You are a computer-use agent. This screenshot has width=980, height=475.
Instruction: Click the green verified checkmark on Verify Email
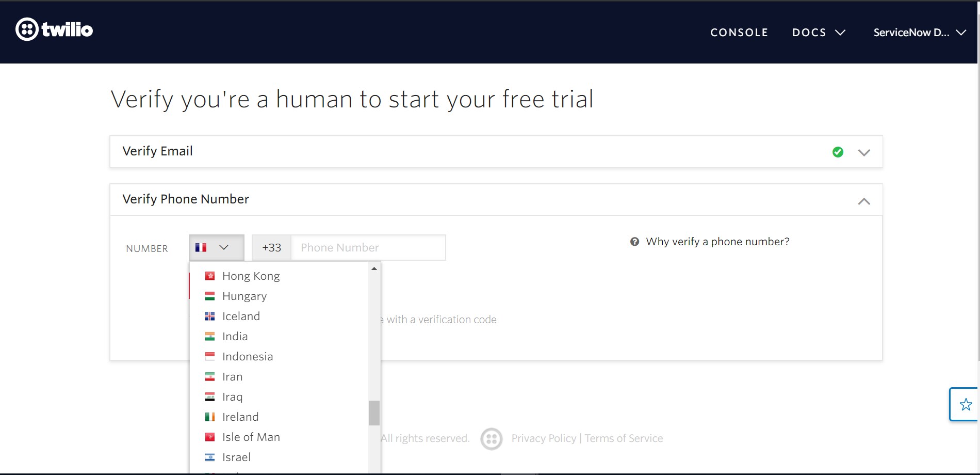(837, 152)
